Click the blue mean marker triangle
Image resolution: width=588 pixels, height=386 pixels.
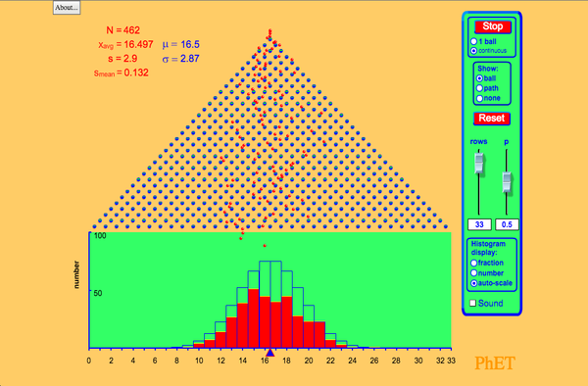270,353
